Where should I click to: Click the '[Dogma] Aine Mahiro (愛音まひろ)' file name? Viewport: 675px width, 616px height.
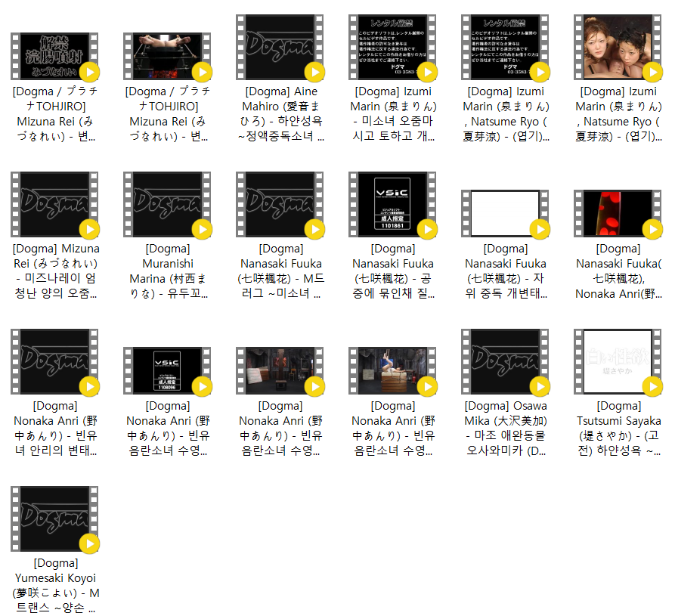point(280,114)
